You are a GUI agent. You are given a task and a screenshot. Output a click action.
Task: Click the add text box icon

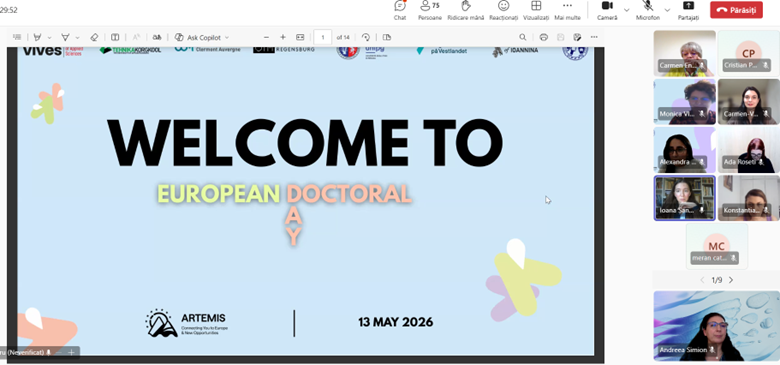(x=115, y=37)
